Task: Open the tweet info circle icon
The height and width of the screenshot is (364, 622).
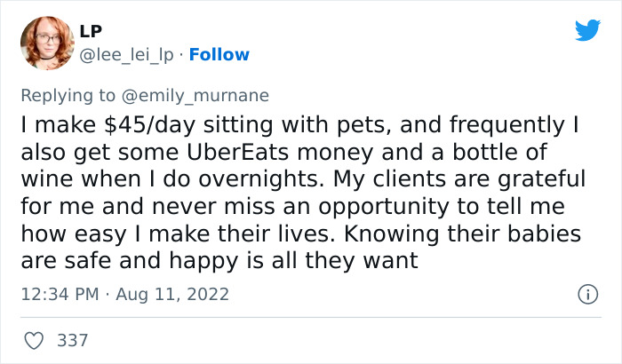Action: point(586,293)
